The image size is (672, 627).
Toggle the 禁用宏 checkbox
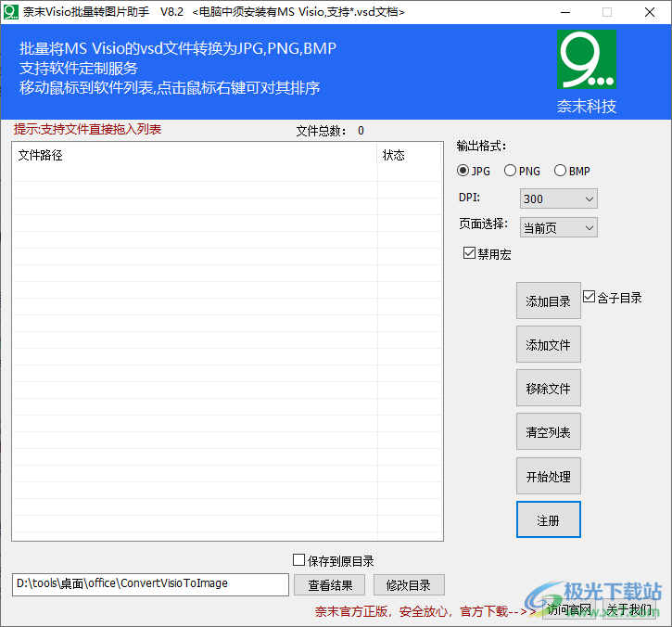487,253
